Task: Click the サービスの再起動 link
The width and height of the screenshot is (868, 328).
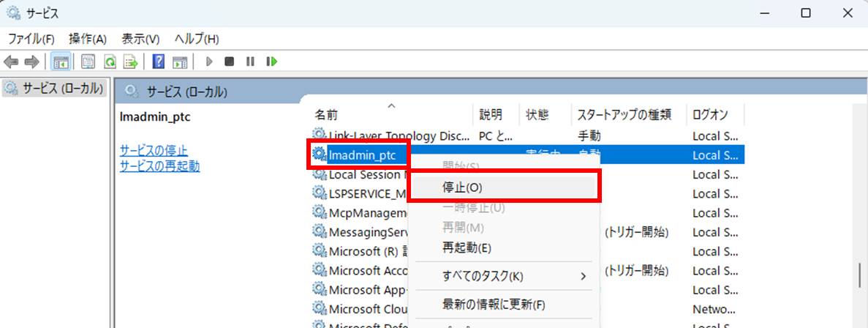Action: 159,165
